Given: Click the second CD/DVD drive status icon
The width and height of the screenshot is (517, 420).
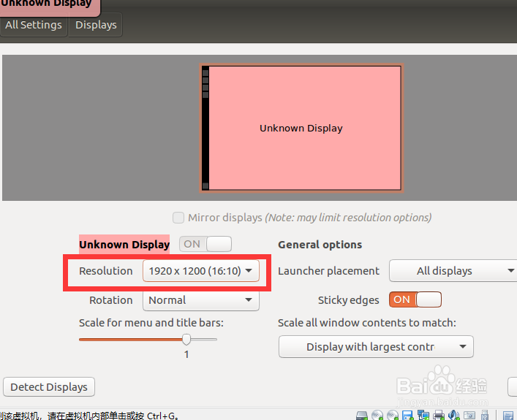Looking at the screenshot, I should pyautogui.click(x=393, y=415).
